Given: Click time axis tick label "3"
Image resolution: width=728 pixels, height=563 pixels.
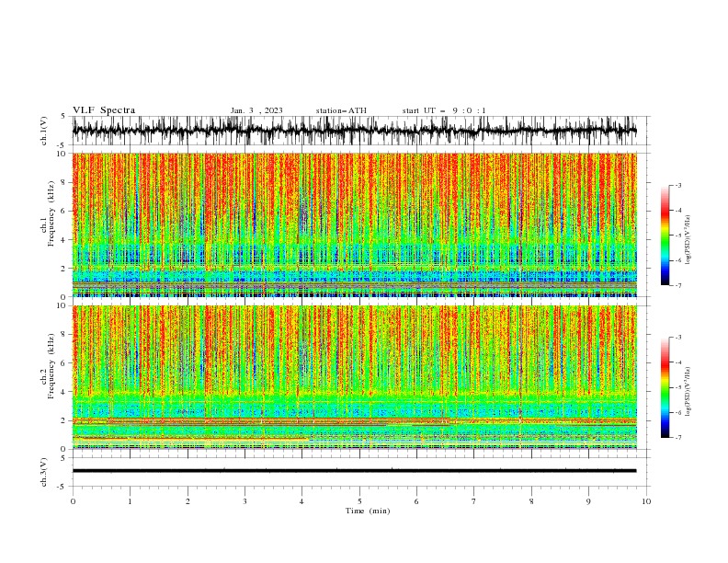Looking at the screenshot, I should (x=245, y=501).
